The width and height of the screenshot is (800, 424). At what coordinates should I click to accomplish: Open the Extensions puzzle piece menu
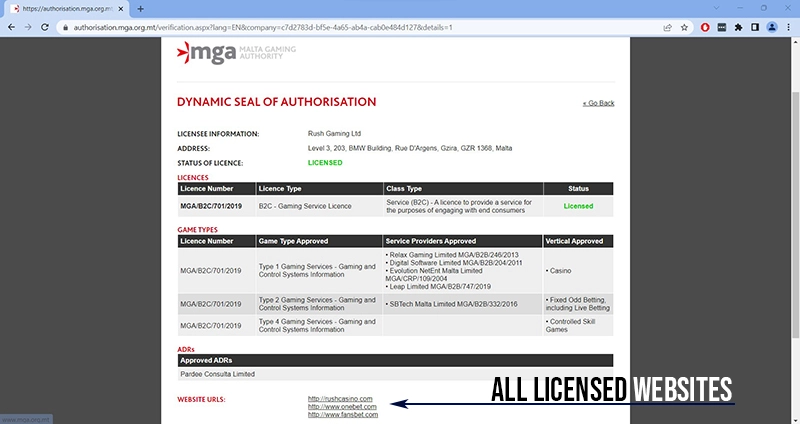click(738, 28)
